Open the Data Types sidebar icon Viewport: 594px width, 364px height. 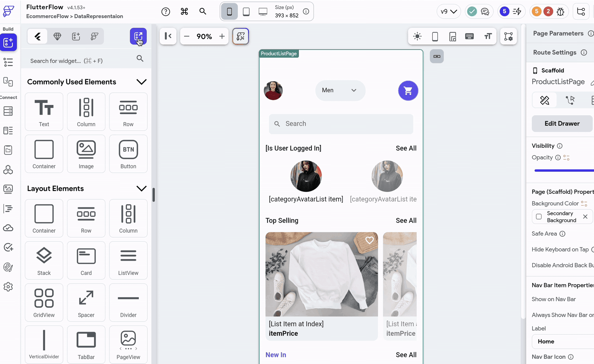[x=8, y=131]
